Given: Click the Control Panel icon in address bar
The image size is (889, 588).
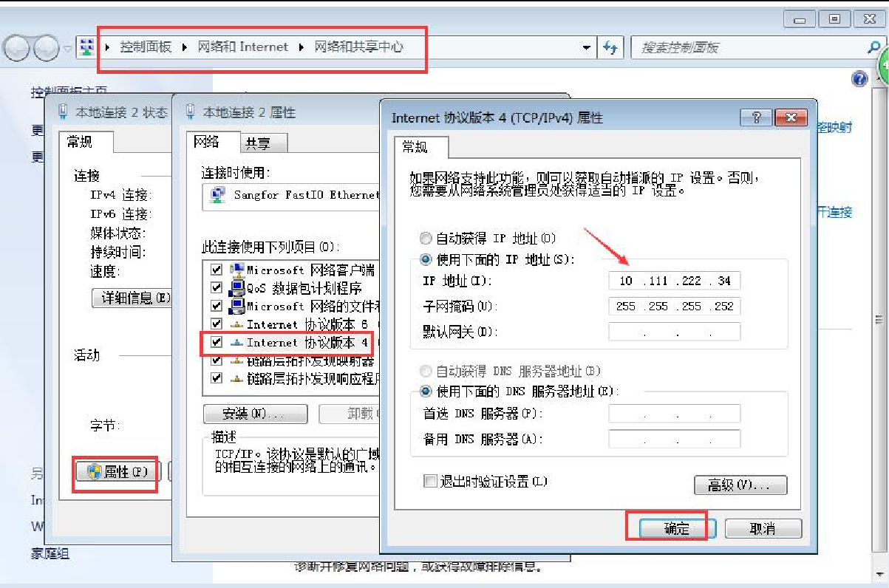Looking at the screenshot, I should pyautogui.click(x=87, y=47).
